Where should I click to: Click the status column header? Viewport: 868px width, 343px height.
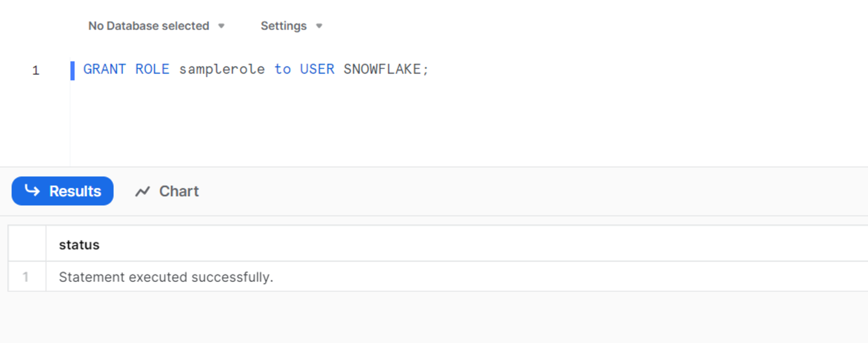coord(79,245)
